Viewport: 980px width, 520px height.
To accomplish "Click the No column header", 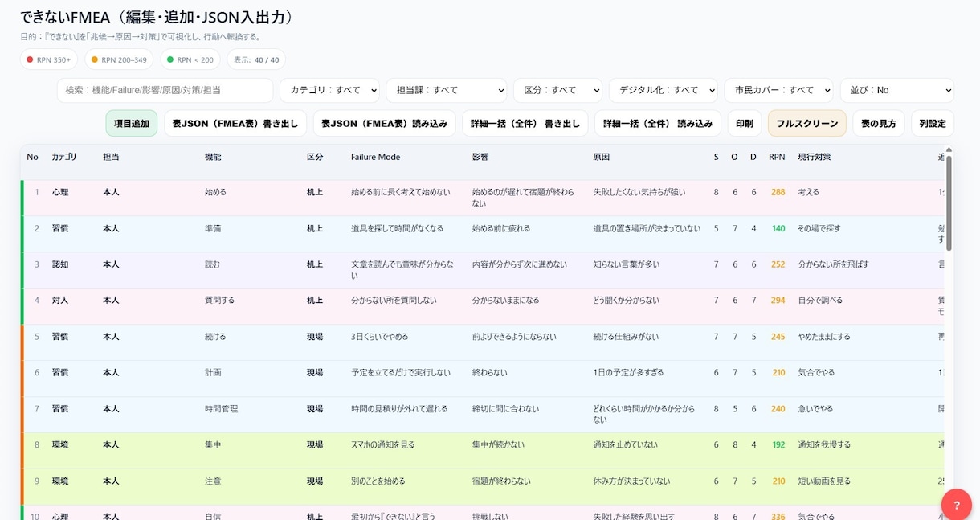I will coord(32,157).
